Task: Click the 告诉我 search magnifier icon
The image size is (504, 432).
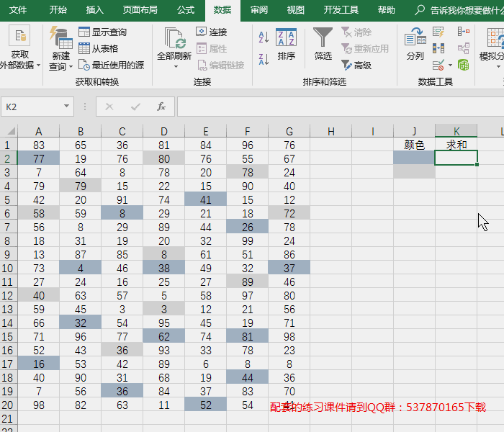Action: pyautogui.click(x=420, y=10)
